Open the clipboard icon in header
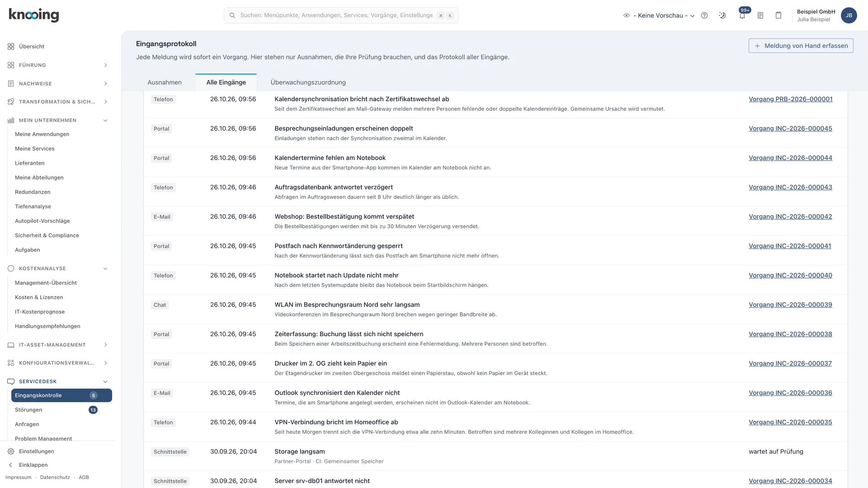Viewport: 868px width, 488px height. (x=778, y=15)
